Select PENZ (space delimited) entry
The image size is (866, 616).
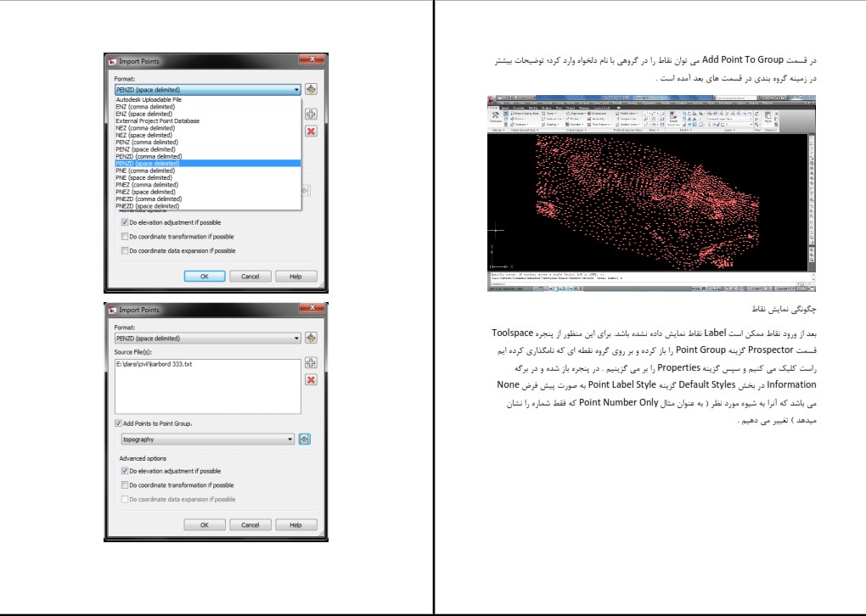[208, 149]
